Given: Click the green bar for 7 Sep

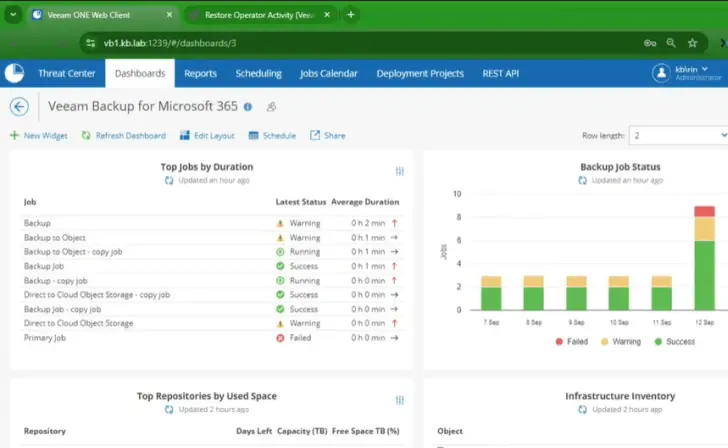Looking at the screenshot, I should click(x=491, y=299).
